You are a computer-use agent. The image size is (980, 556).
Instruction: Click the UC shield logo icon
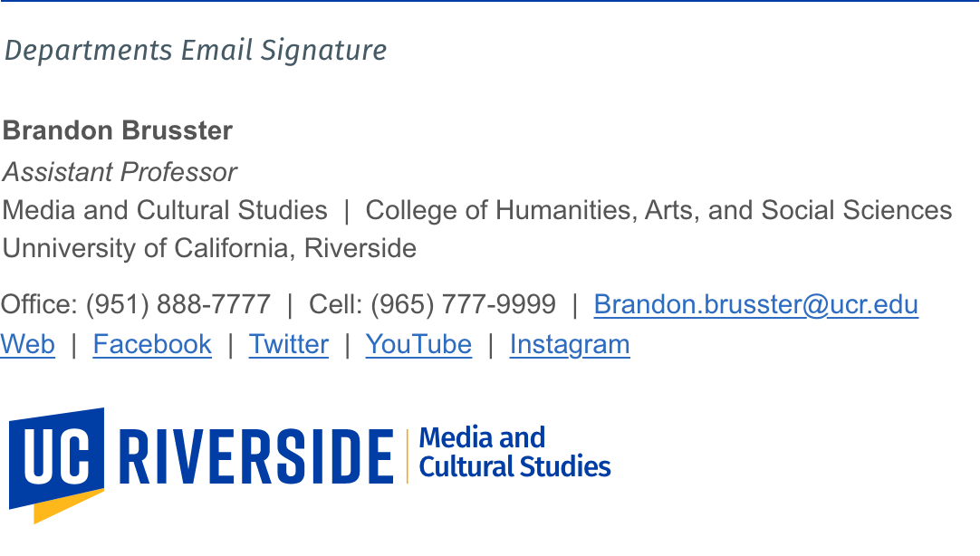tap(56, 457)
